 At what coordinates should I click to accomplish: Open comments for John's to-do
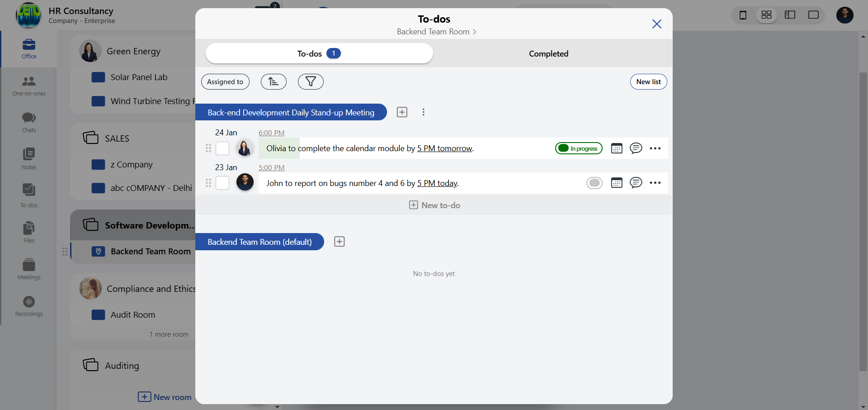click(x=636, y=183)
